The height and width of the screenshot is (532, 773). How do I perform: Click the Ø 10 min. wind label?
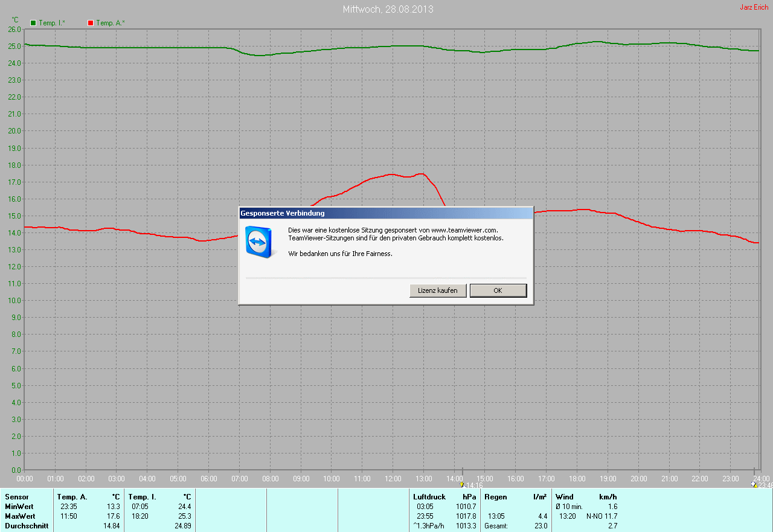pos(569,507)
